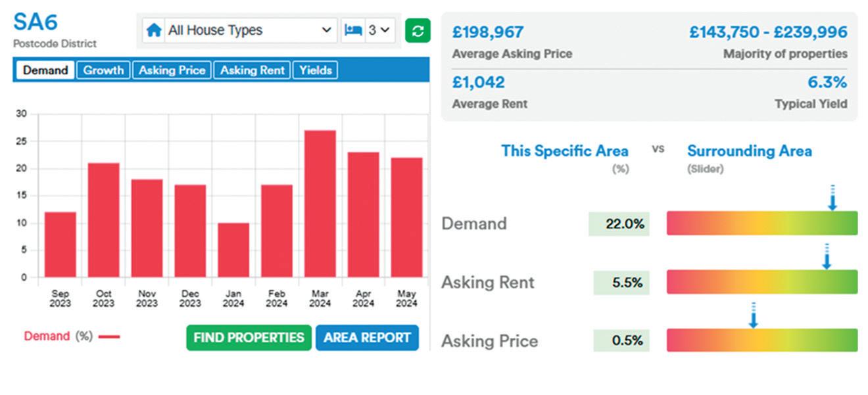Screen dimensions: 868x395
Task: Click the blue house icon
Action: tap(154, 30)
